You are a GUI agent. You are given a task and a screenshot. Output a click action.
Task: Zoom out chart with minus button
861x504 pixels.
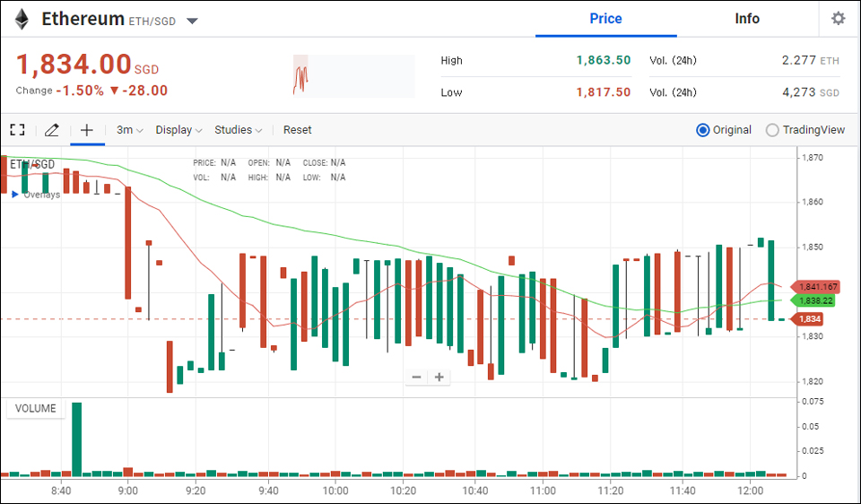click(416, 378)
